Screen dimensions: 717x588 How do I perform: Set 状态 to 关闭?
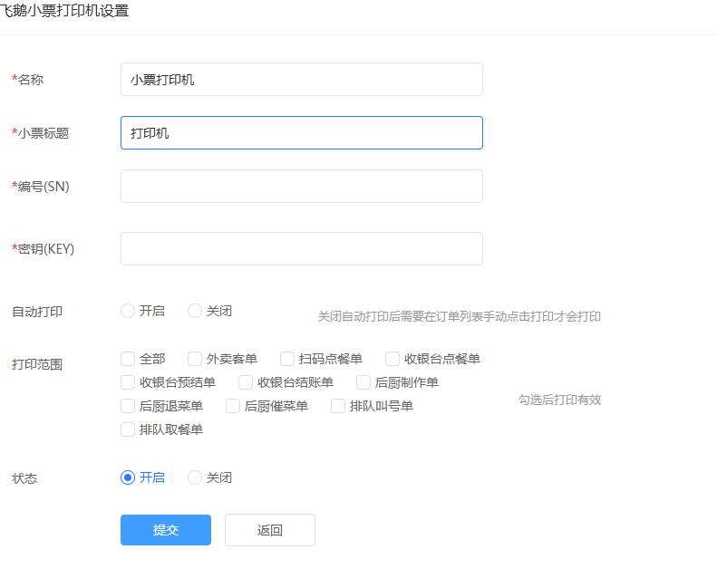(195, 477)
